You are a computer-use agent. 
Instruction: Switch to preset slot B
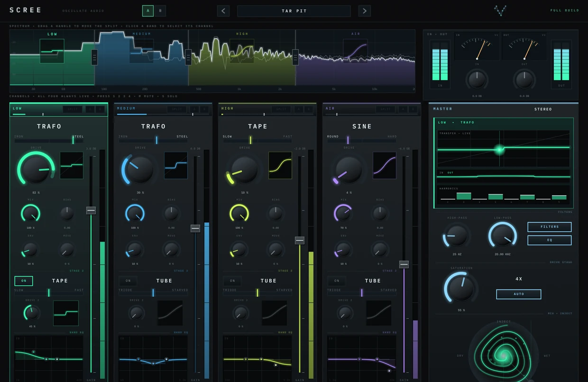pyautogui.click(x=160, y=10)
